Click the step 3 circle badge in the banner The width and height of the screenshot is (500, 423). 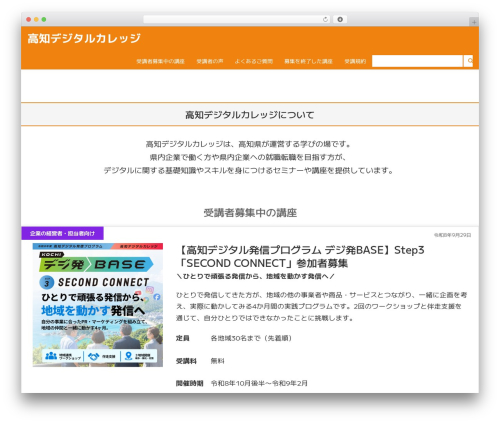[x=47, y=283]
